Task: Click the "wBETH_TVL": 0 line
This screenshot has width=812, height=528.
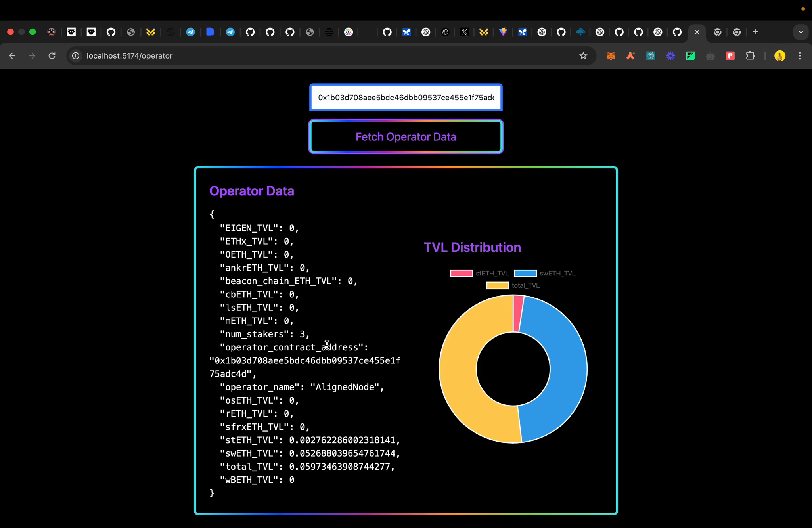Action: point(257,480)
